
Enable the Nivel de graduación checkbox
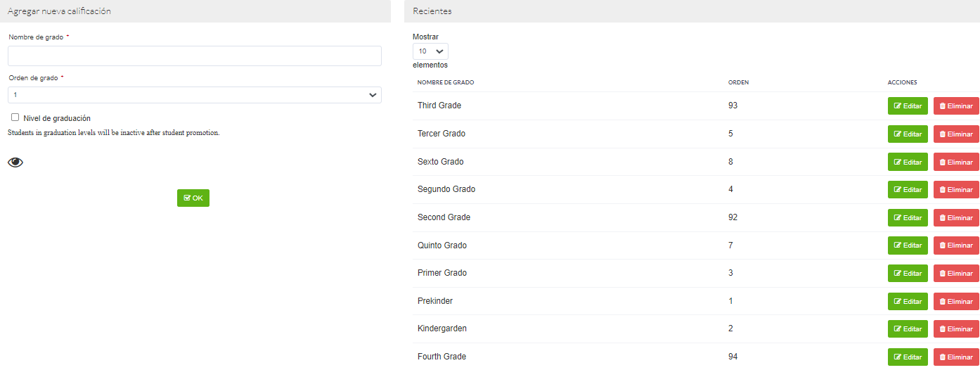tap(15, 117)
